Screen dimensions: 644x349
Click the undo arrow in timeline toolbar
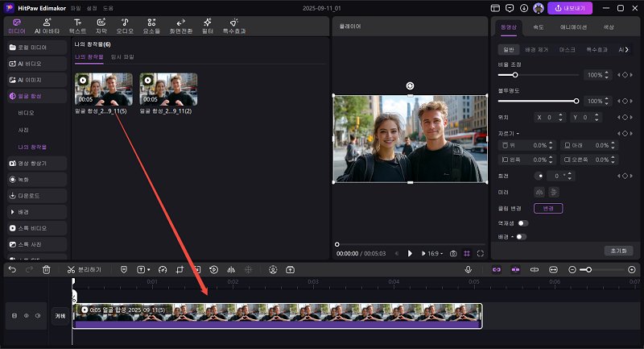click(x=12, y=270)
